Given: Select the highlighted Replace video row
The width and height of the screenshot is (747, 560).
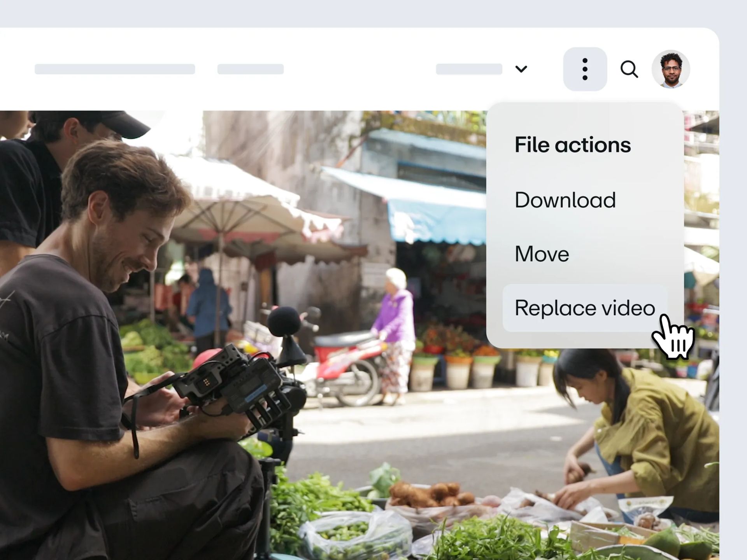Looking at the screenshot, I should 584,308.
